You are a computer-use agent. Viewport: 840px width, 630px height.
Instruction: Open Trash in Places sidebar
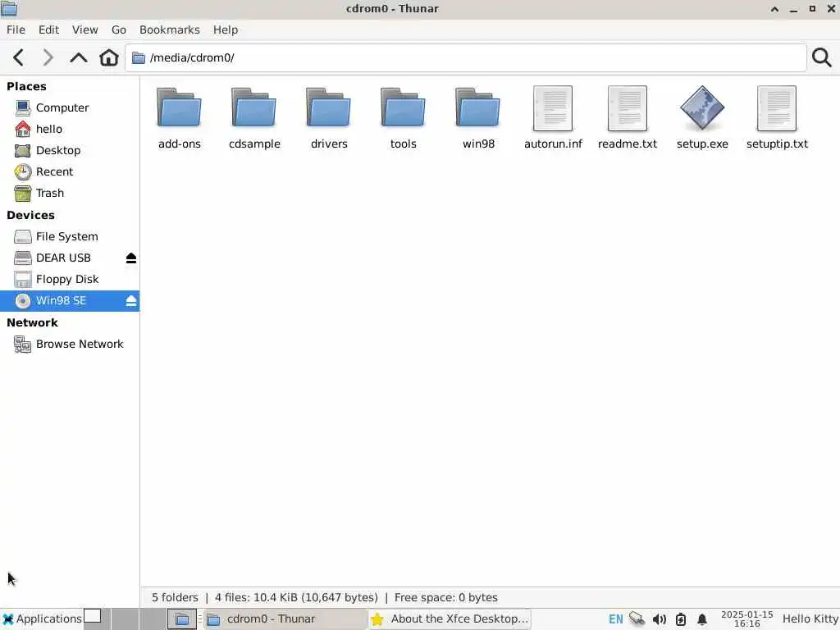70,194
